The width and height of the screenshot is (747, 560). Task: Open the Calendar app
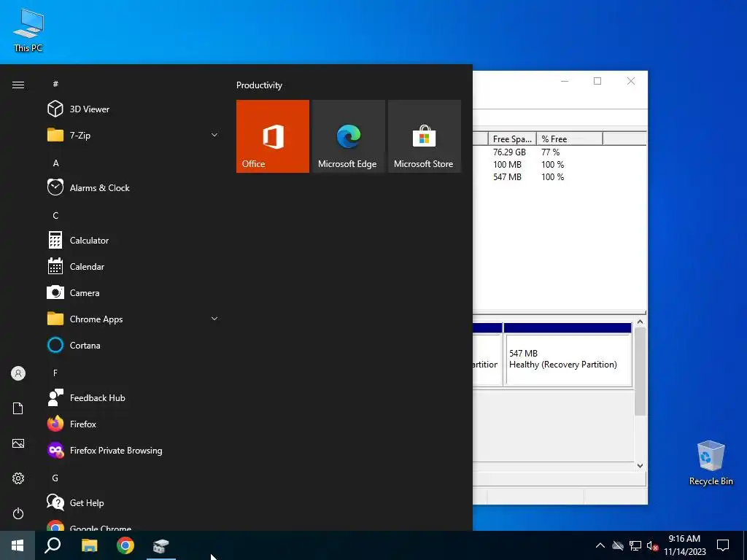(x=133, y=267)
